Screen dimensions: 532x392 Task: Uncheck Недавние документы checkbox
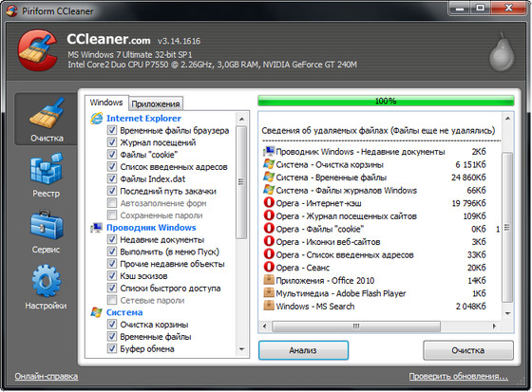click(112, 239)
